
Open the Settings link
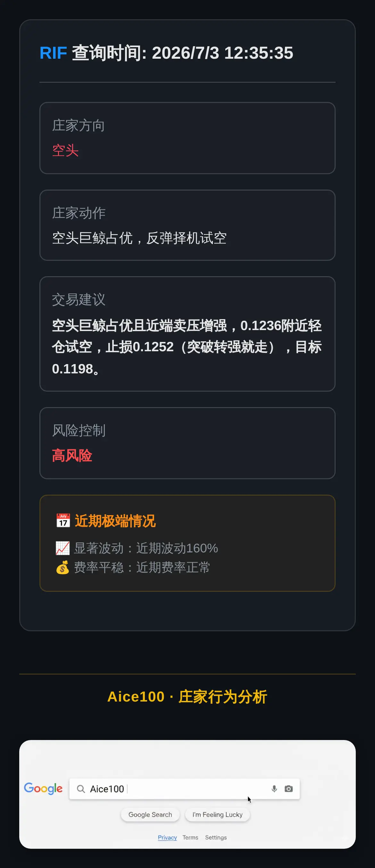216,837
